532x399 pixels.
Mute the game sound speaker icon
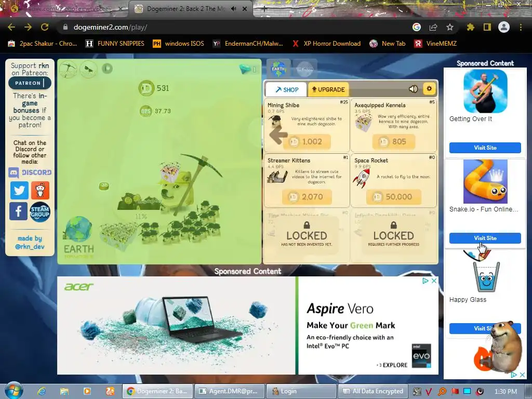click(x=413, y=89)
